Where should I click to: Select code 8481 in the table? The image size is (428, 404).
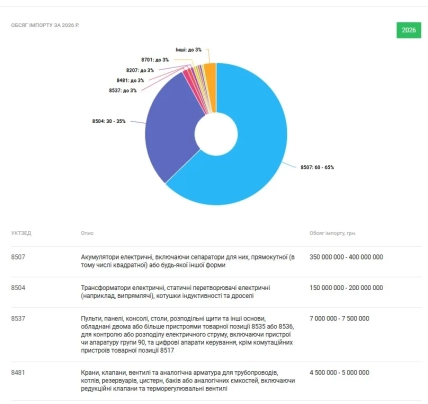pos(18,373)
